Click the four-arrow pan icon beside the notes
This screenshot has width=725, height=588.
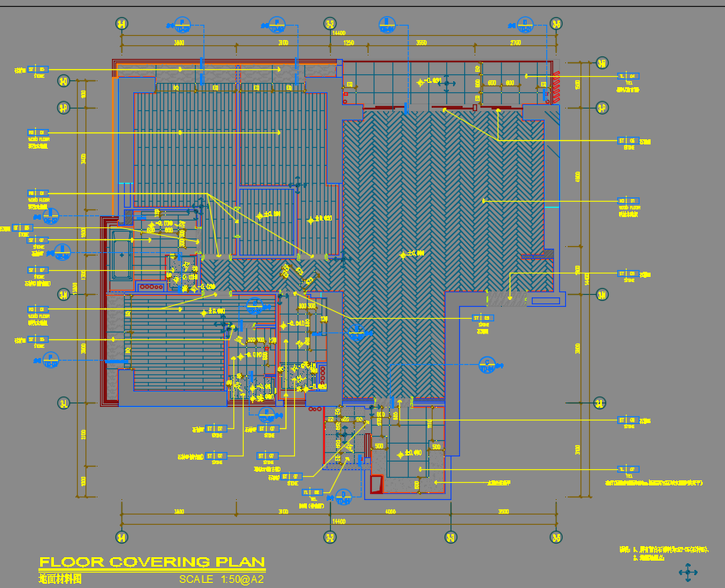point(687,571)
